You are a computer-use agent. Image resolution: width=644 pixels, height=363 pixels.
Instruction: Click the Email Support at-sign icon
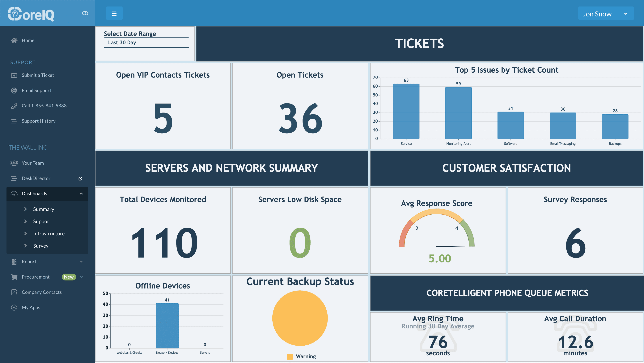pos(14,90)
